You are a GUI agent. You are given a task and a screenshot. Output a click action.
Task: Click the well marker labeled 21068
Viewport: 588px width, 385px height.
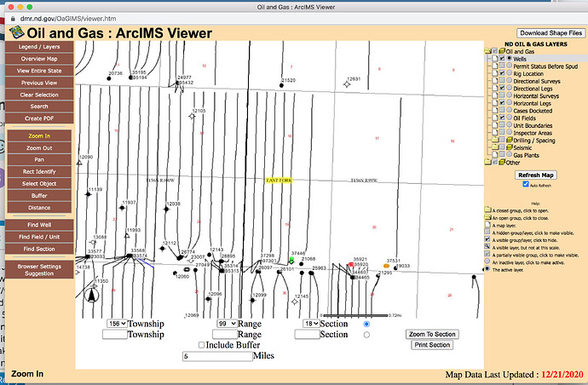point(301,264)
